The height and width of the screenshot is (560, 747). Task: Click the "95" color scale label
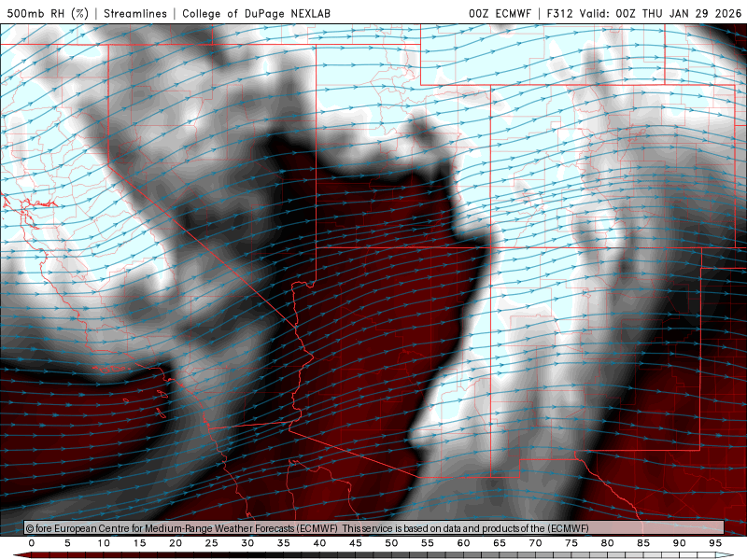coord(714,543)
